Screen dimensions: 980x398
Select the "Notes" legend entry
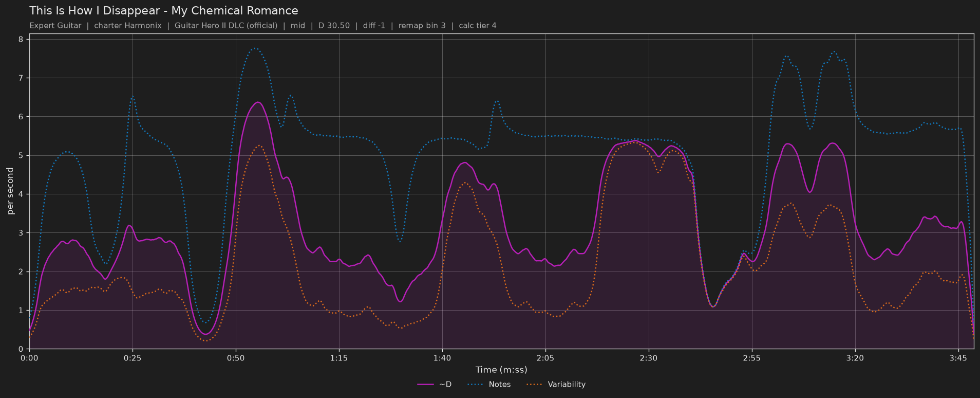click(x=489, y=385)
